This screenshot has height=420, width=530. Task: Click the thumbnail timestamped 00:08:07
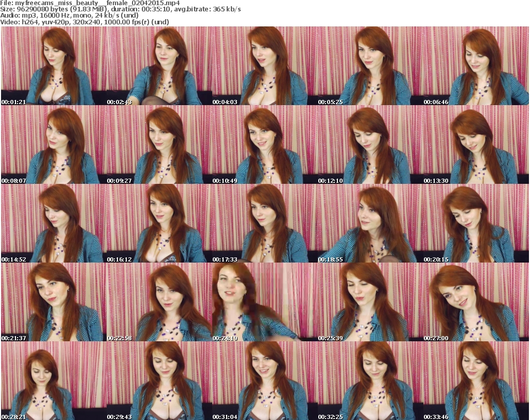(x=54, y=144)
